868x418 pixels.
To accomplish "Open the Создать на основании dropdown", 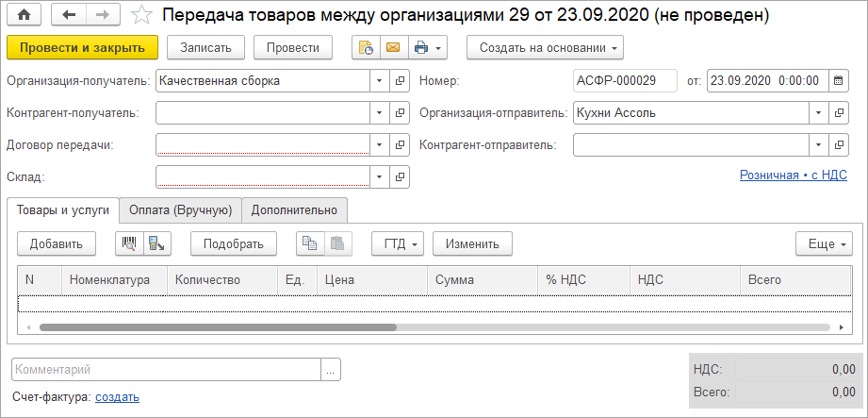I will [545, 46].
